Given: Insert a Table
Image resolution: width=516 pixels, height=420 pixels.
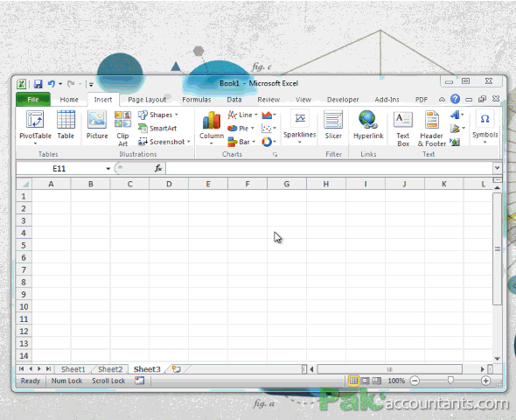Looking at the screenshot, I should pyautogui.click(x=66, y=125).
